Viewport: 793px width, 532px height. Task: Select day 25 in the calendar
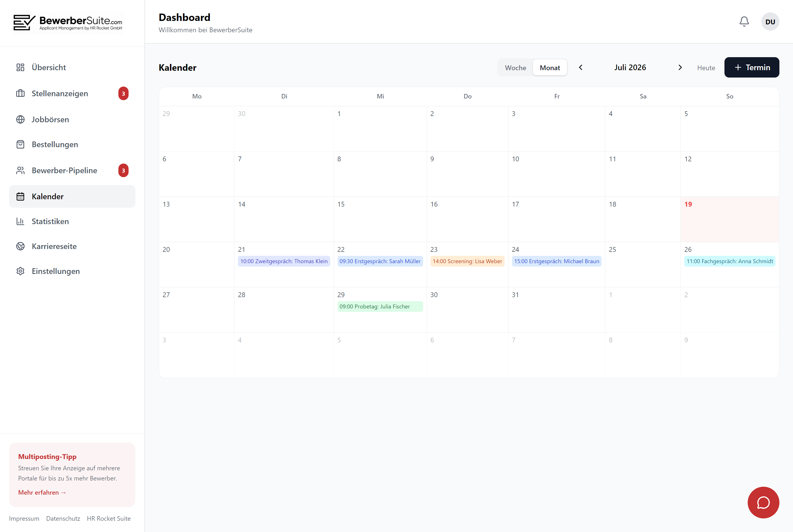click(x=643, y=264)
